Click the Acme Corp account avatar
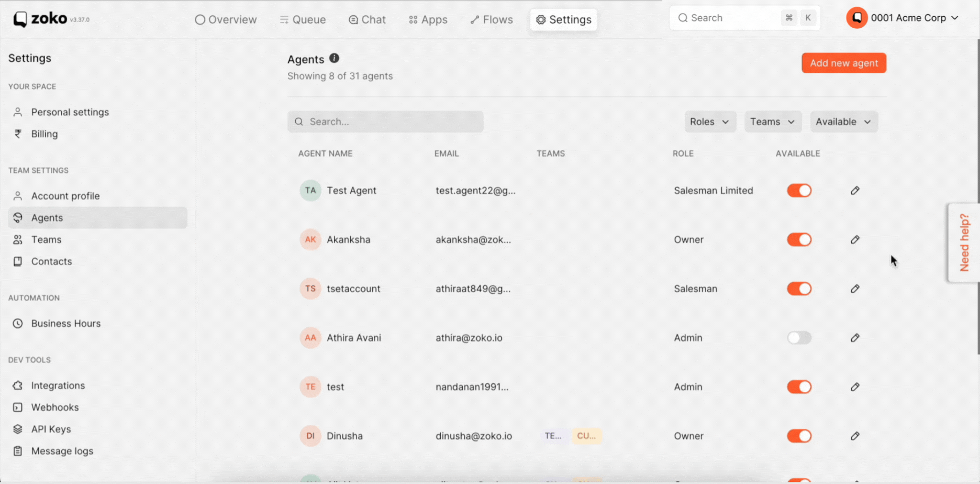The width and height of the screenshot is (980, 484). [x=857, y=18]
